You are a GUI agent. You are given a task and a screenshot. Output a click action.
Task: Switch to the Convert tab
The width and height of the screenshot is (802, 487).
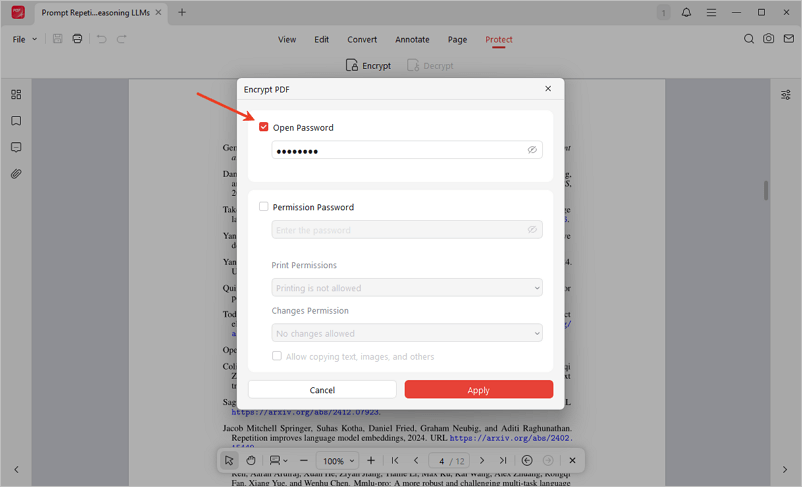[362, 39]
